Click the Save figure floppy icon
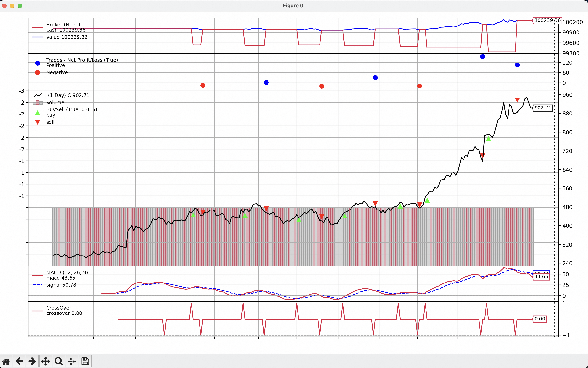The image size is (588, 368). (x=85, y=361)
